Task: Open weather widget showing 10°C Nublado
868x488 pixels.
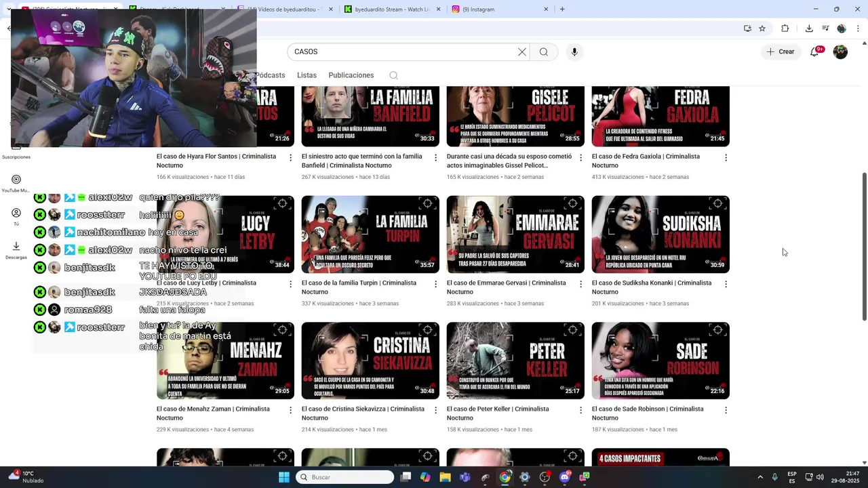Action: (x=26, y=477)
